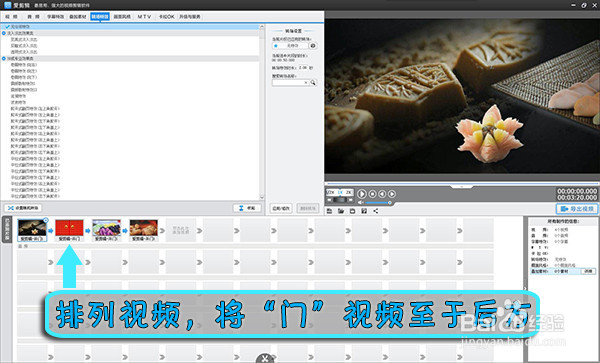Open an existing project folder icon
The height and width of the screenshot is (363, 600).
pyautogui.click(x=341, y=211)
